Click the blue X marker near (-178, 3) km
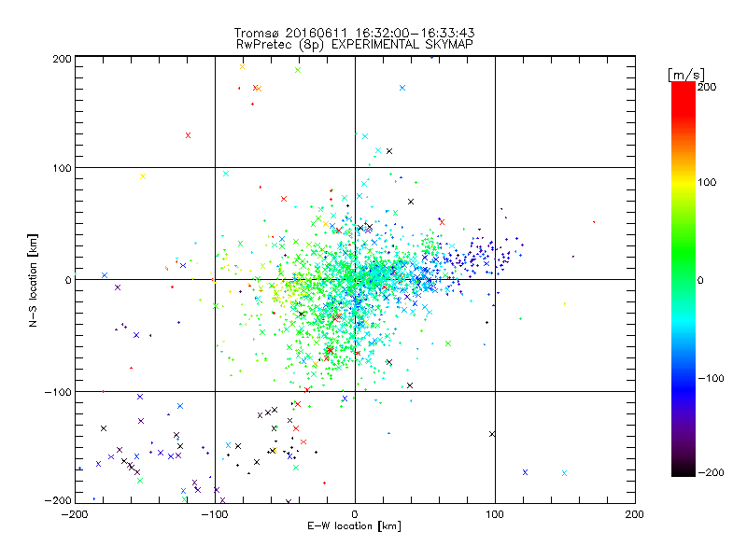Viewport: 747px width, 560px height. [x=105, y=275]
